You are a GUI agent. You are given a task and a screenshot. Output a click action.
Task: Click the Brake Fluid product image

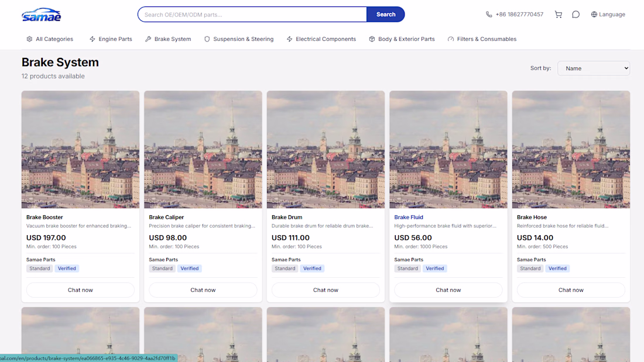tap(448, 149)
